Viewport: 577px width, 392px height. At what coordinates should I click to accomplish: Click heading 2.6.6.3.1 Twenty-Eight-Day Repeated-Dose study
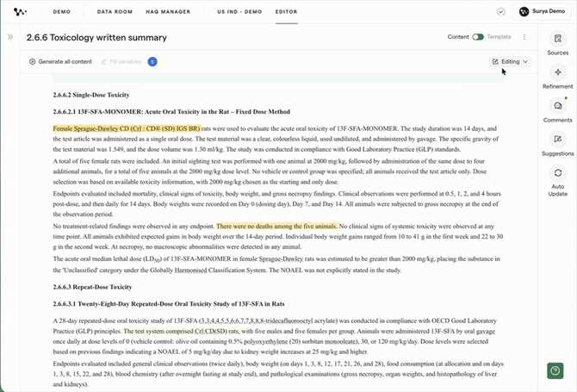coord(169,304)
